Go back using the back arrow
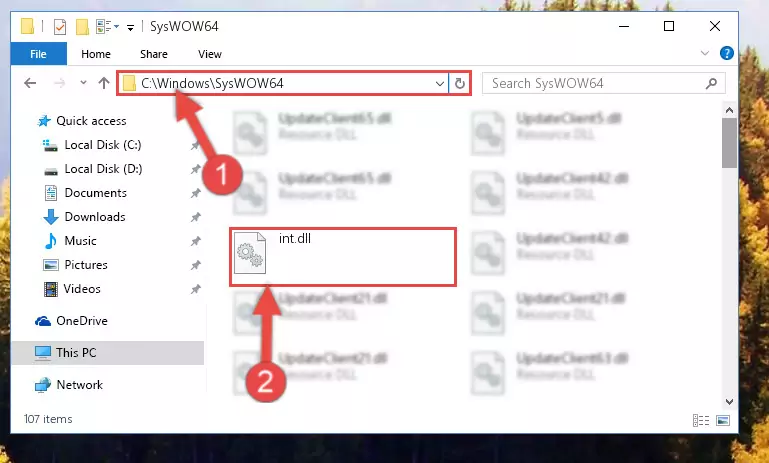Screen dimensions: 769x463 (x=30, y=83)
